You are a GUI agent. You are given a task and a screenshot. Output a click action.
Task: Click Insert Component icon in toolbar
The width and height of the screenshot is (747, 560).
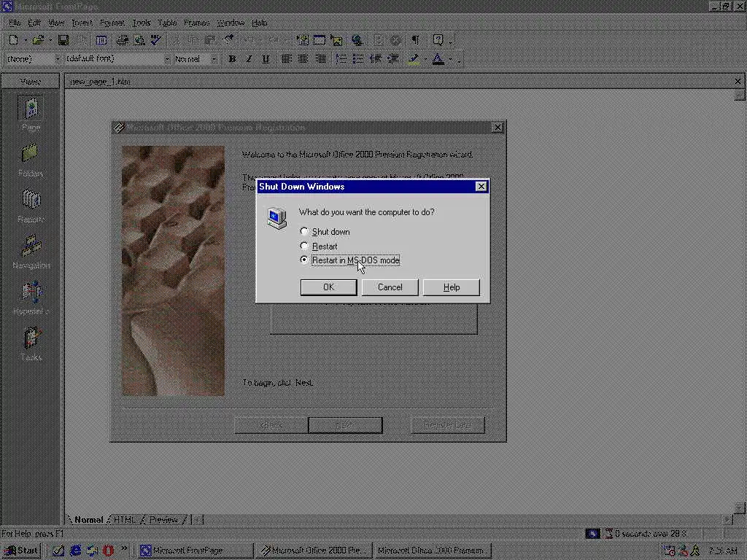(303, 41)
